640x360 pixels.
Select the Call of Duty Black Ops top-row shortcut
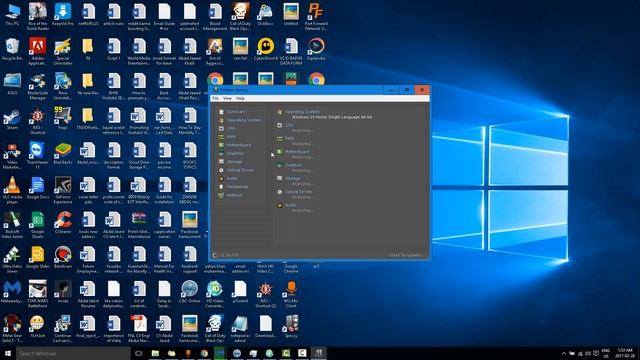(x=240, y=16)
